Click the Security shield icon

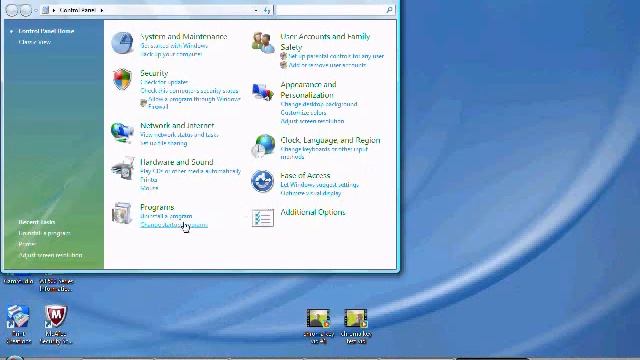tap(122, 79)
